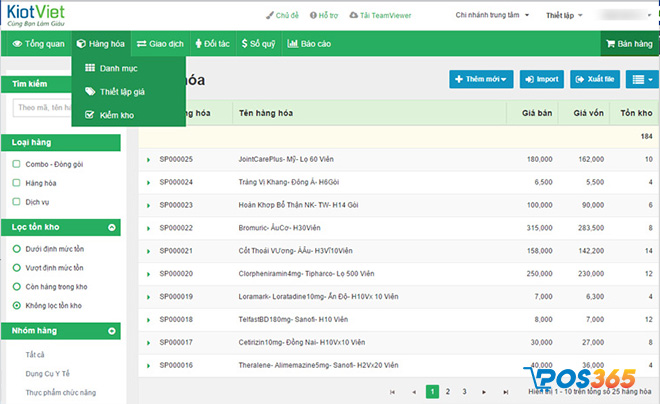
Task: Check the Hàng hóa product type checkbox
Action: point(16,183)
